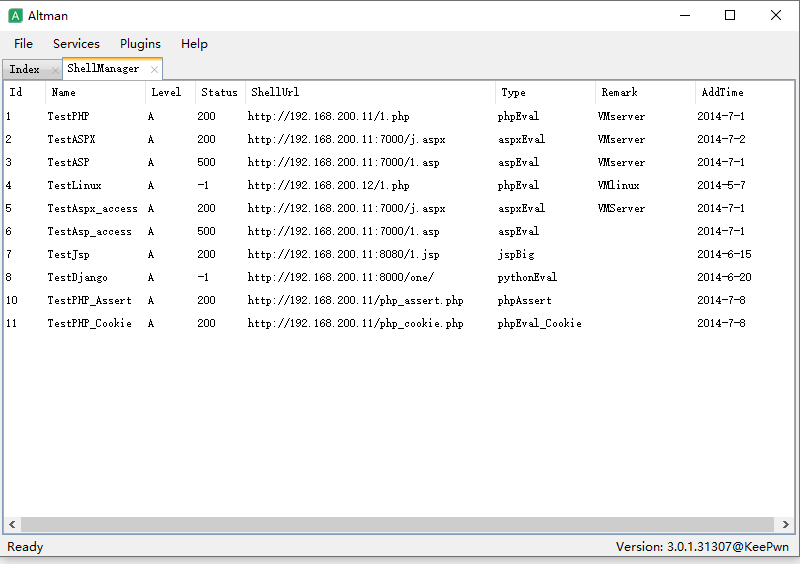Image resolution: width=800 pixels, height=564 pixels.
Task: Click the Type column header
Action: coord(513,93)
